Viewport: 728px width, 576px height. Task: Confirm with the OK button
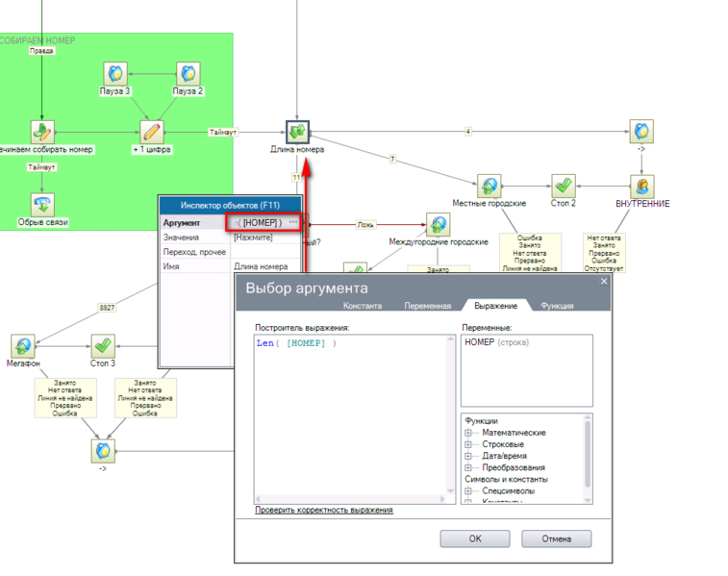pyautogui.click(x=475, y=538)
